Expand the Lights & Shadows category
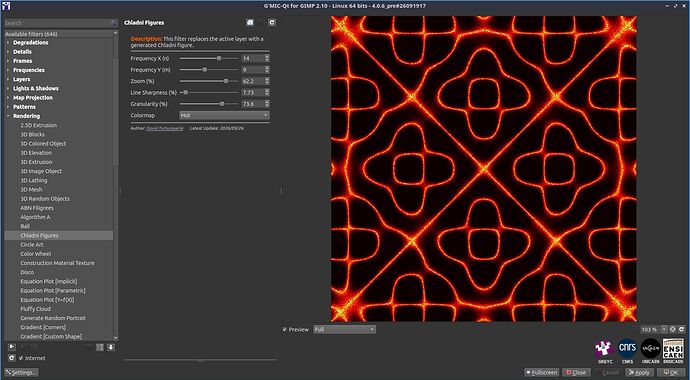The width and height of the screenshot is (690, 380). coord(8,88)
